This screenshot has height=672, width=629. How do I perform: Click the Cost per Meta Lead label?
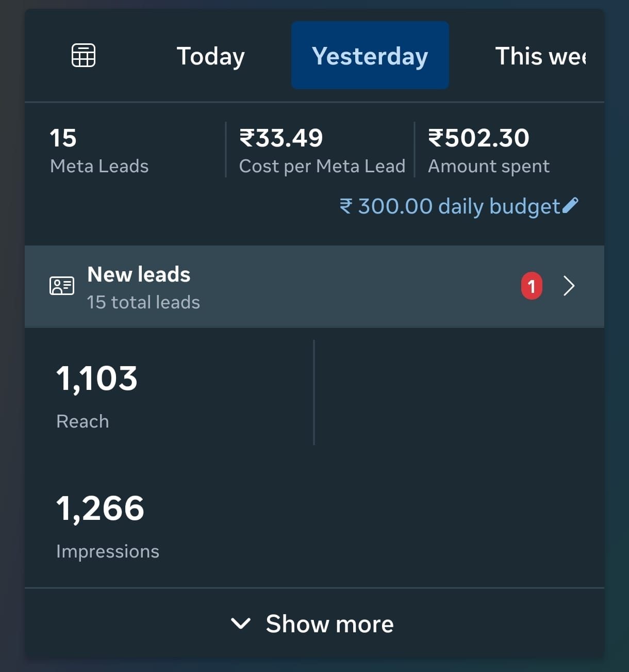click(322, 166)
